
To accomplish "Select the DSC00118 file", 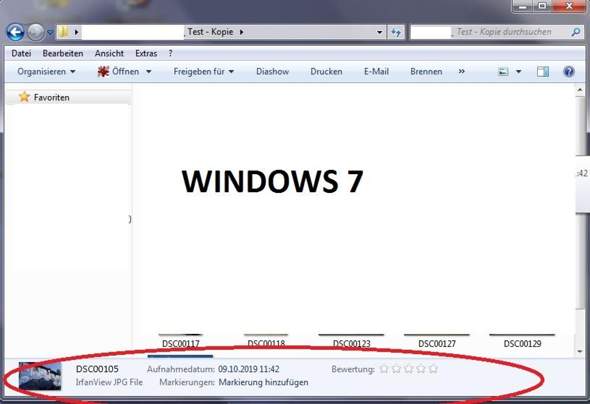I will pyautogui.click(x=266, y=343).
